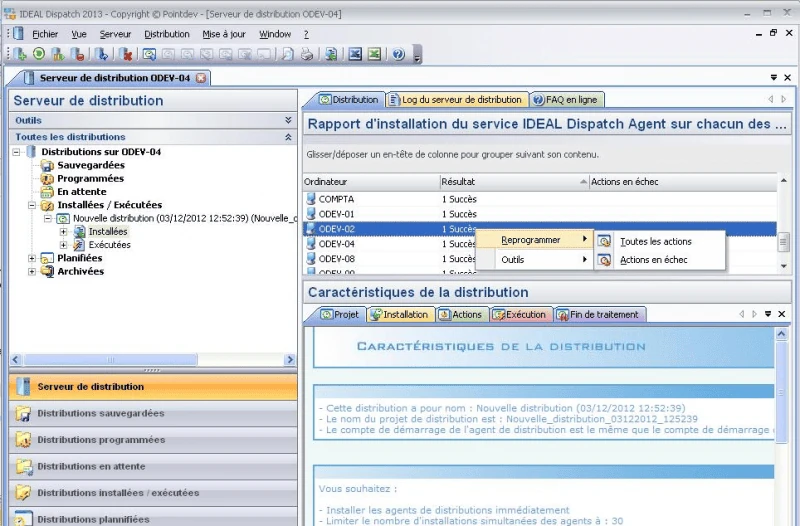The height and width of the screenshot is (526, 800).
Task: Expand the Installées child tree node
Action: (64, 232)
